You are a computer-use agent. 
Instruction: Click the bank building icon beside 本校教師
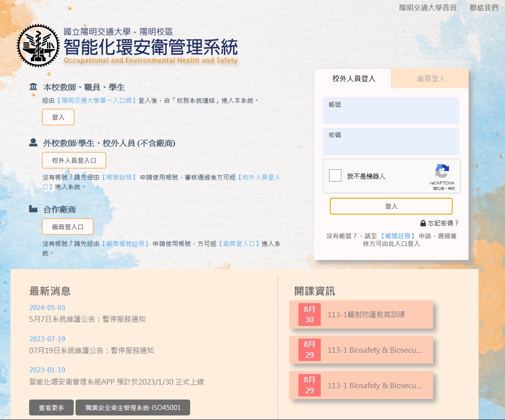33,86
